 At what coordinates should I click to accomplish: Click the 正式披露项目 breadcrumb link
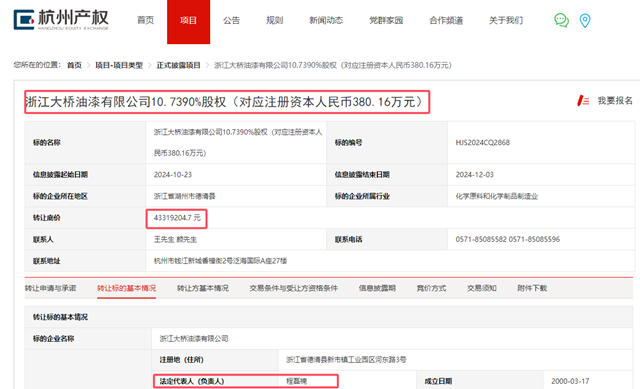click(x=178, y=65)
